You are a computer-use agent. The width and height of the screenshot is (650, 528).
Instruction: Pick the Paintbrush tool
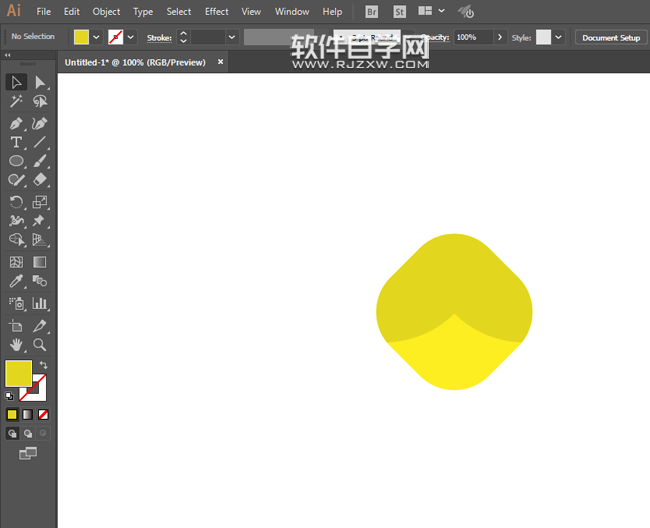(x=40, y=161)
